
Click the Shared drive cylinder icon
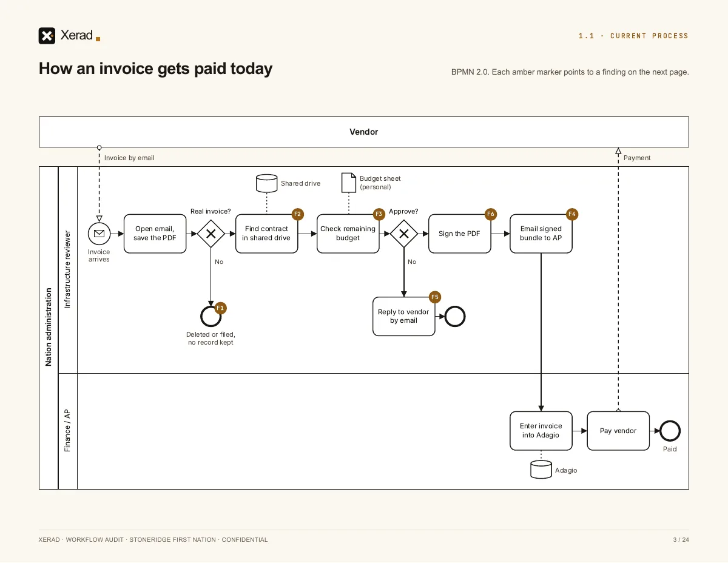coord(266,183)
